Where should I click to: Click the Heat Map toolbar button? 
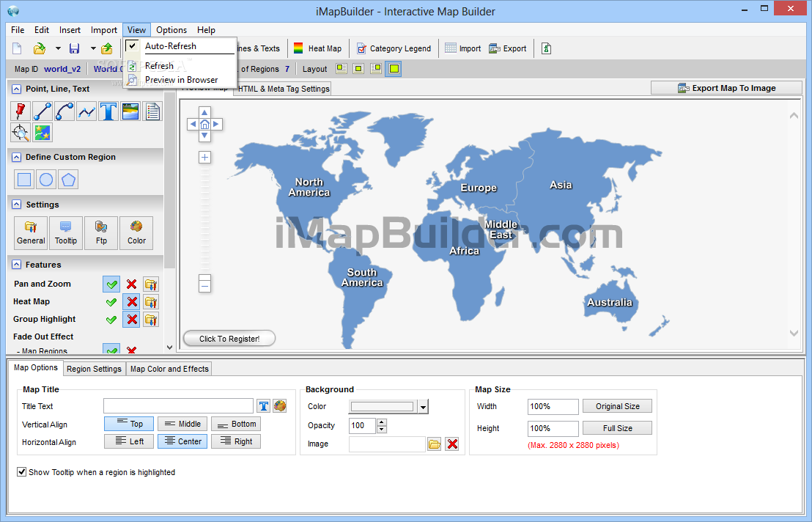318,48
